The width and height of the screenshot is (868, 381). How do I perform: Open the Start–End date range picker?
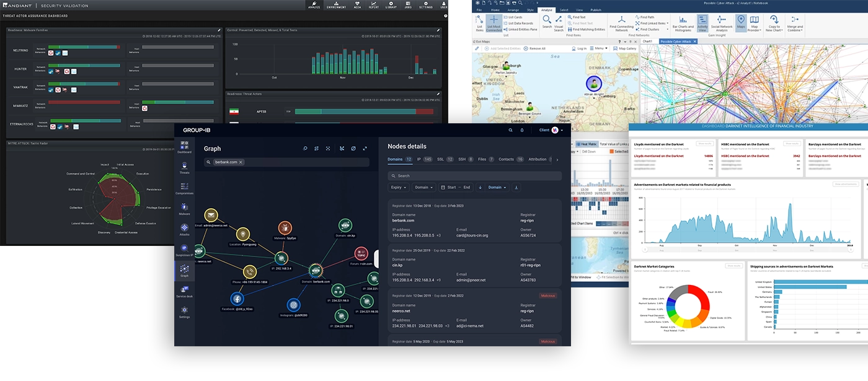456,187
